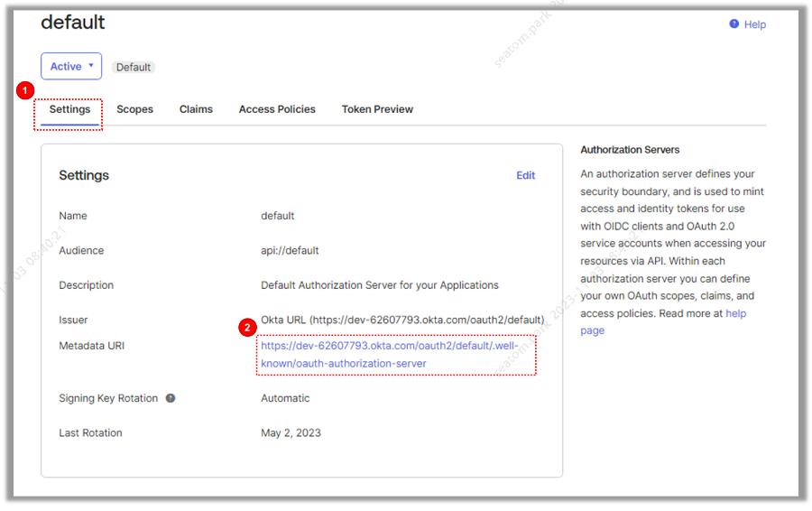The width and height of the screenshot is (812, 511).
Task: Click the Description field label
Action: (x=86, y=285)
